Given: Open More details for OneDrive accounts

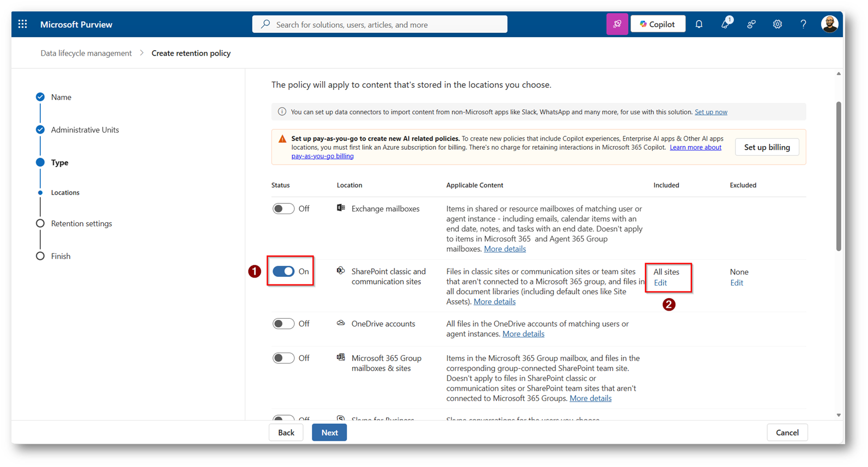Looking at the screenshot, I should 523,333.
